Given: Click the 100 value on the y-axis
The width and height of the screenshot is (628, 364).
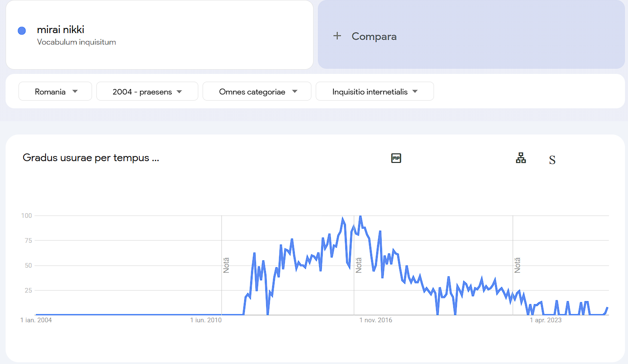Looking at the screenshot, I should [27, 216].
